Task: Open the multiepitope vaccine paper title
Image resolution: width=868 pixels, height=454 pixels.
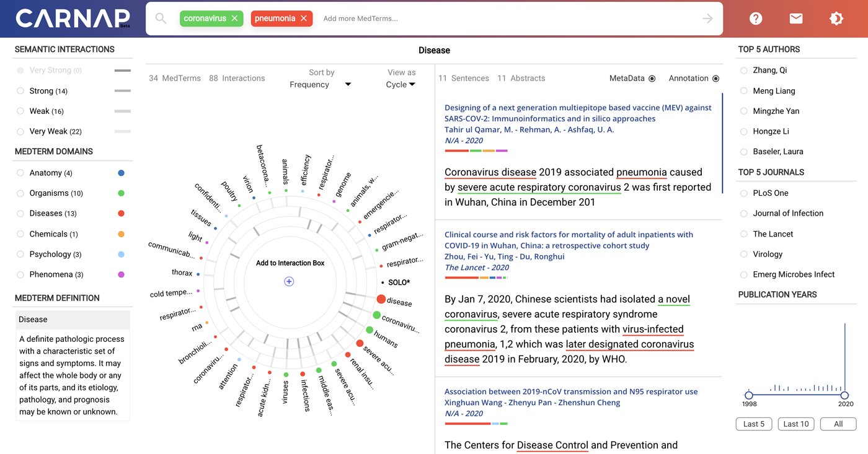Action: coord(578,113)
